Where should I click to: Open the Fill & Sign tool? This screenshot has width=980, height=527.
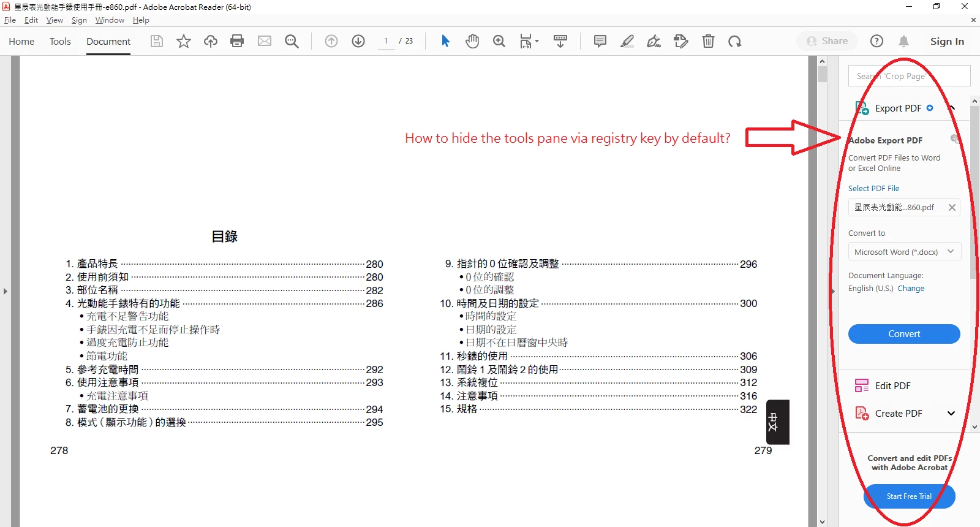(654, 41)
